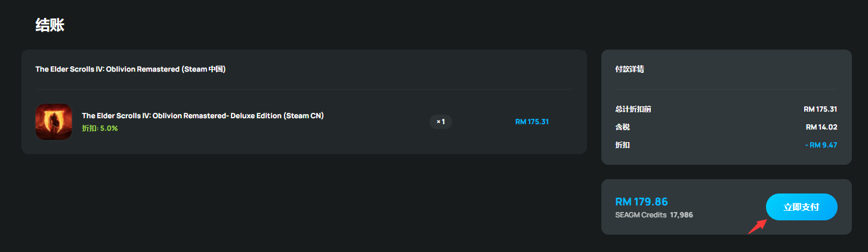
Task: Click the Oblivion Remastered (Steam 中国) section title
Action: tap(130, 69)
